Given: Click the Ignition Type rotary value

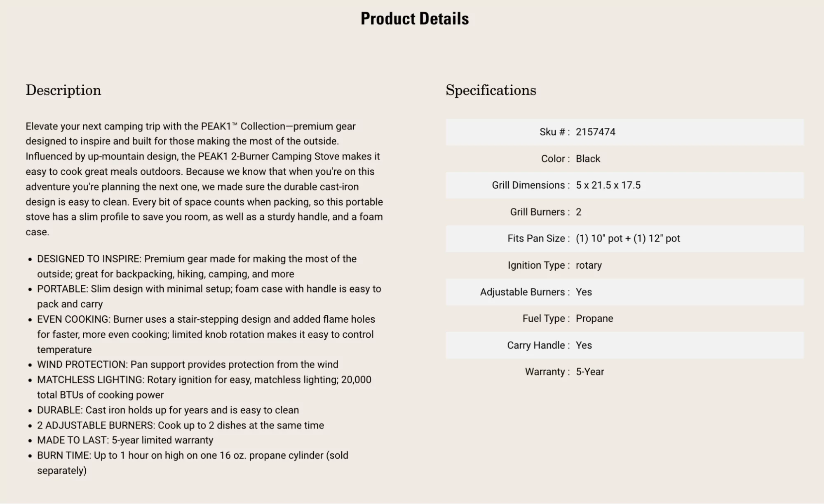Looking at the screenshot, I should coord(588,265).
